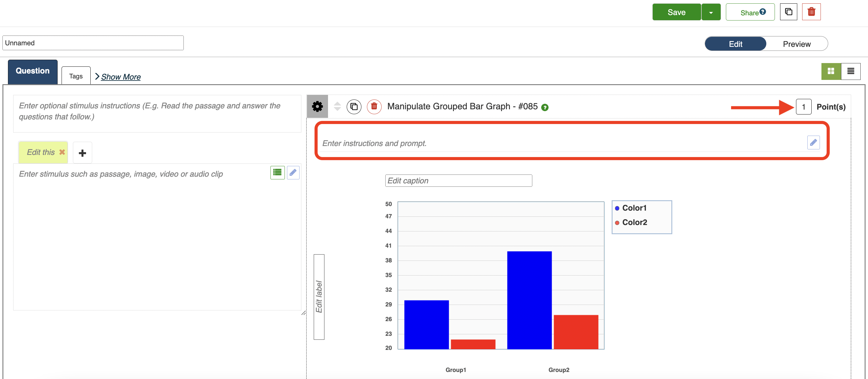The height and width of the screenshot is (379, 868).
Task: Click pencil icon in stimulus passage box
Action: (x=293, y=172)
